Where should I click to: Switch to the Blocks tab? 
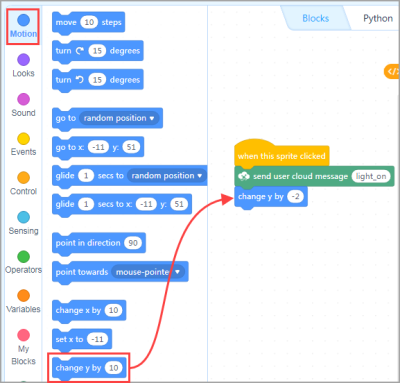click(315, 18)
